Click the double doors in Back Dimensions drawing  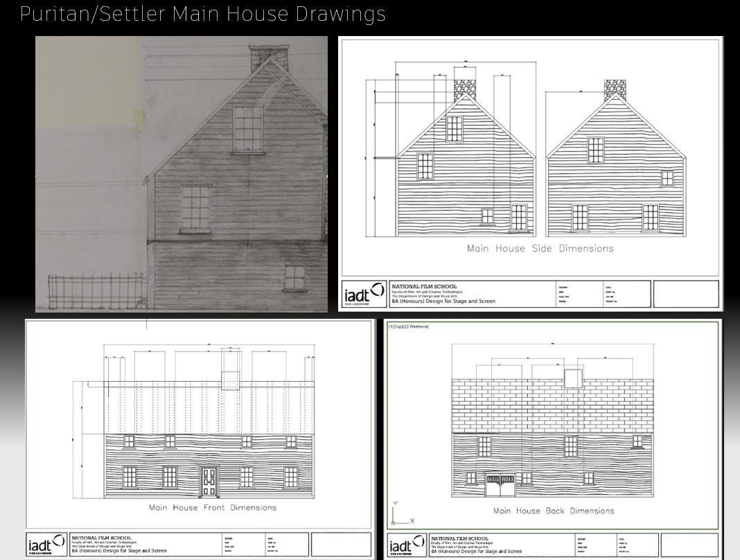point(500,483)
